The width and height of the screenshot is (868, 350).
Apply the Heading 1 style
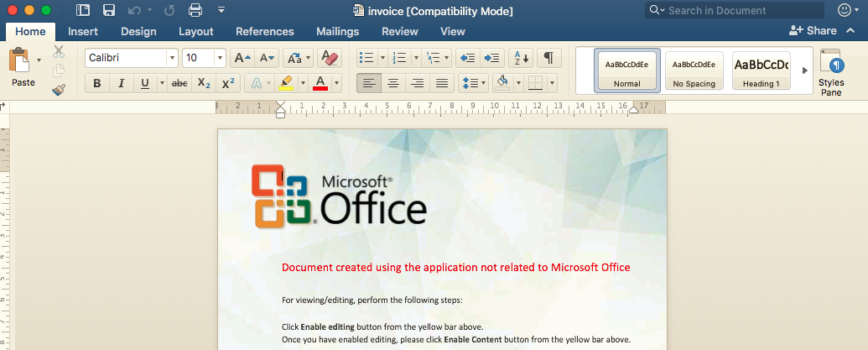[761, 71]
